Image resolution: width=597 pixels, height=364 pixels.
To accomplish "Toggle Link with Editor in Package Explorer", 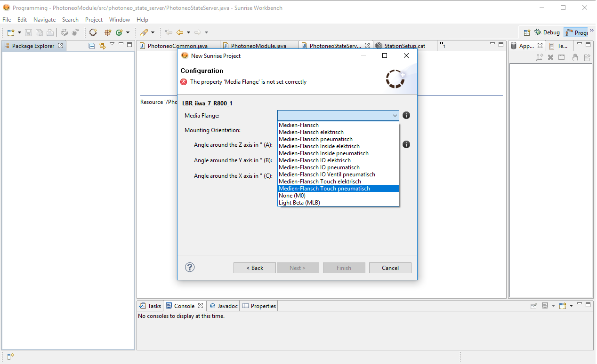I will (102, 46).
